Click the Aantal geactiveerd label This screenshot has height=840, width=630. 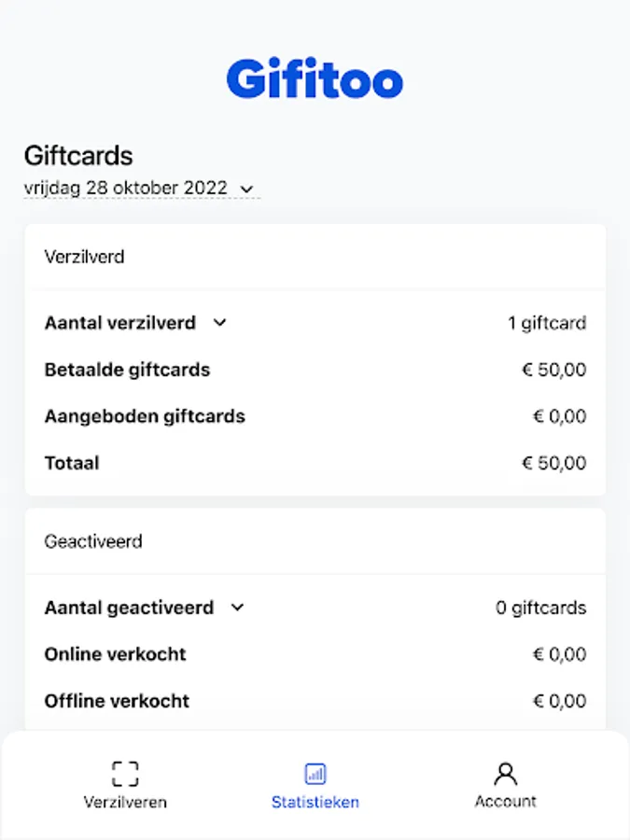point(129,608)
